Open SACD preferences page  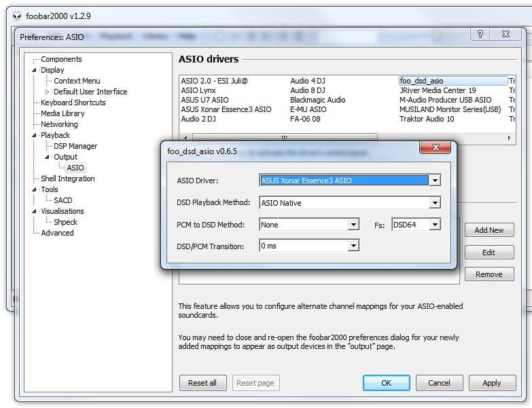click(63, 200)
